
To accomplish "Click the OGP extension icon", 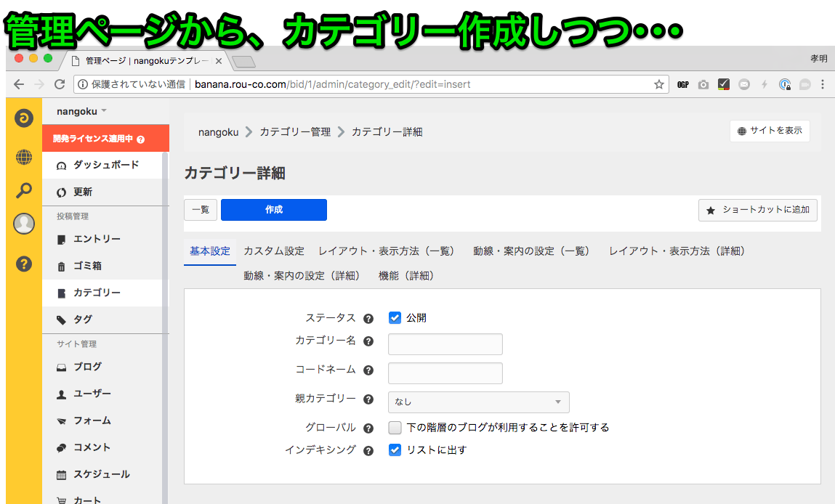I will 683,85.
